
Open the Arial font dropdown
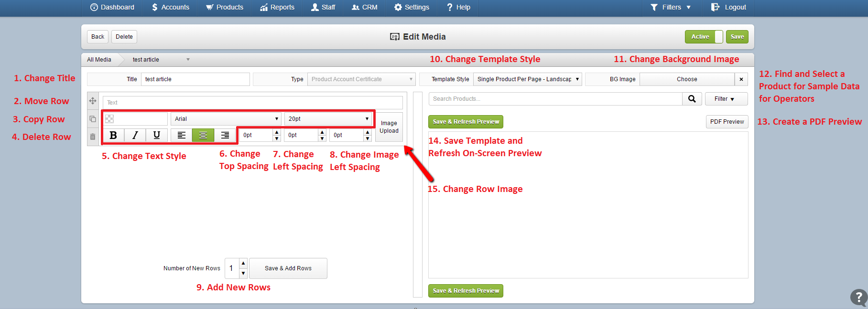click(x=226, y=119)
